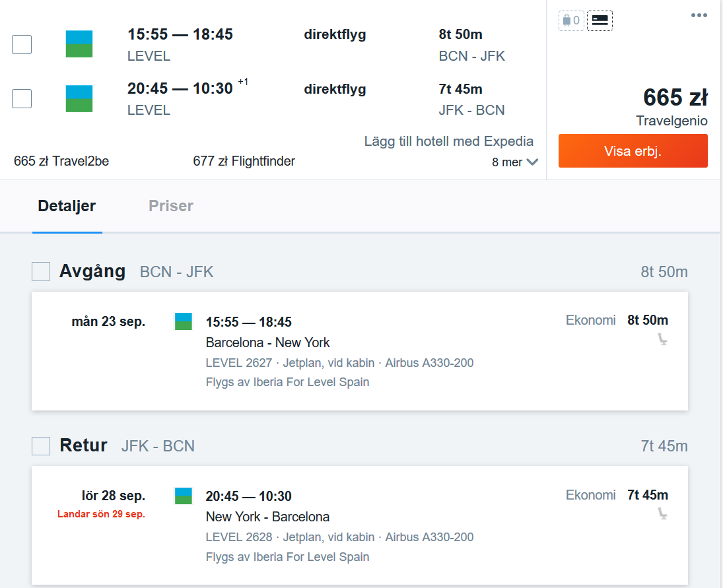723x588 pixels.
Task: Open the 665 zł Travel2be offer
Action: coord(61,161)
